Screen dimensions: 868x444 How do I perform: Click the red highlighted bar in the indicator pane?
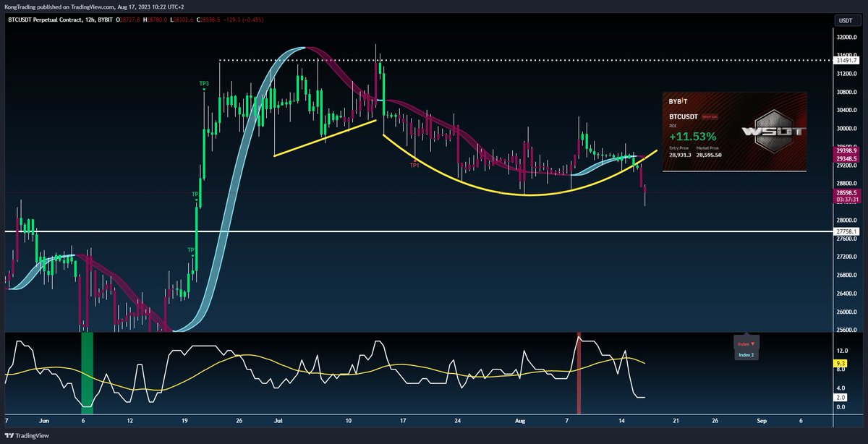tap(578, 373)
